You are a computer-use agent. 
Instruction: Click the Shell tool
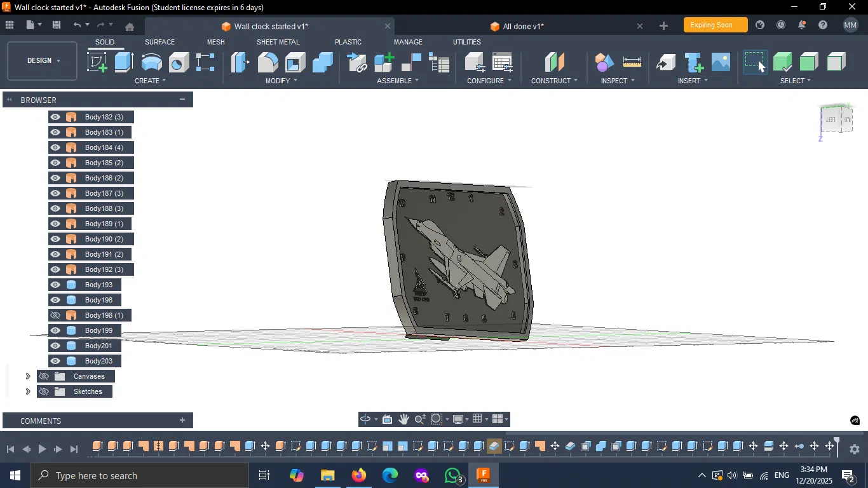[x=295, y=62]
